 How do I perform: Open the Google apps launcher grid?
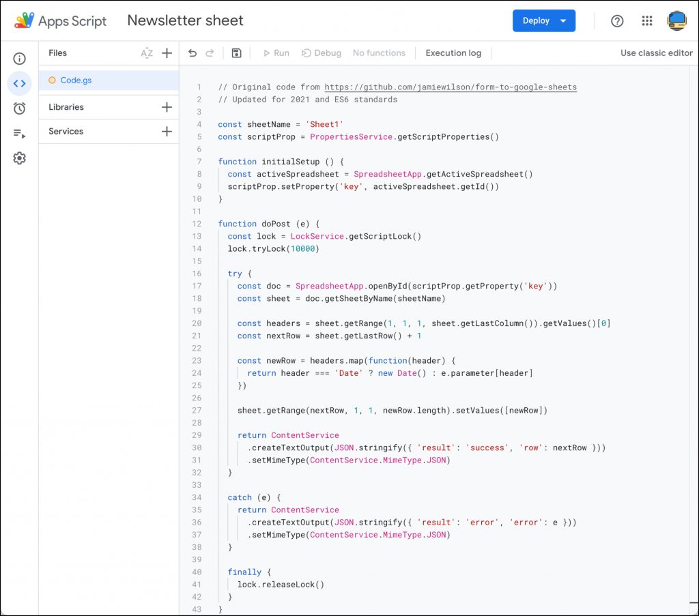click(x=646, y=20)
